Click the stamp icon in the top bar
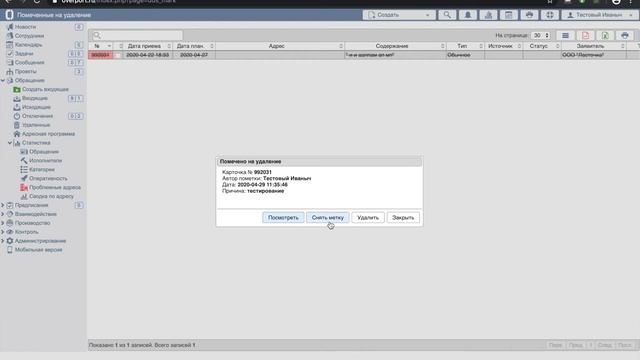This screenshot has height=360, width=640. (488, 15)
